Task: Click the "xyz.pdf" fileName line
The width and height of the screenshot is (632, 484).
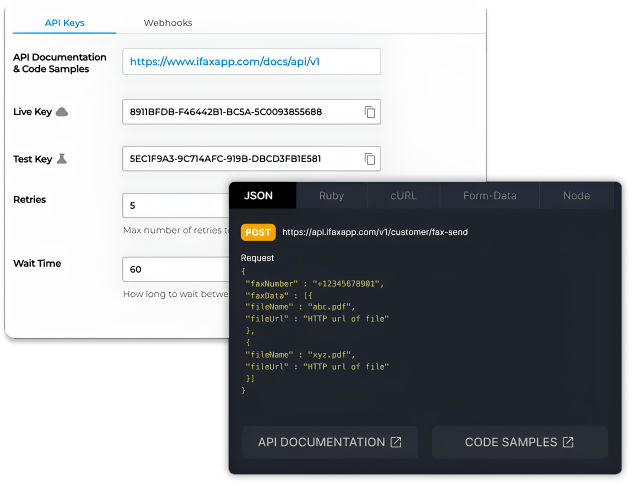Action: [x=300, y=355]
